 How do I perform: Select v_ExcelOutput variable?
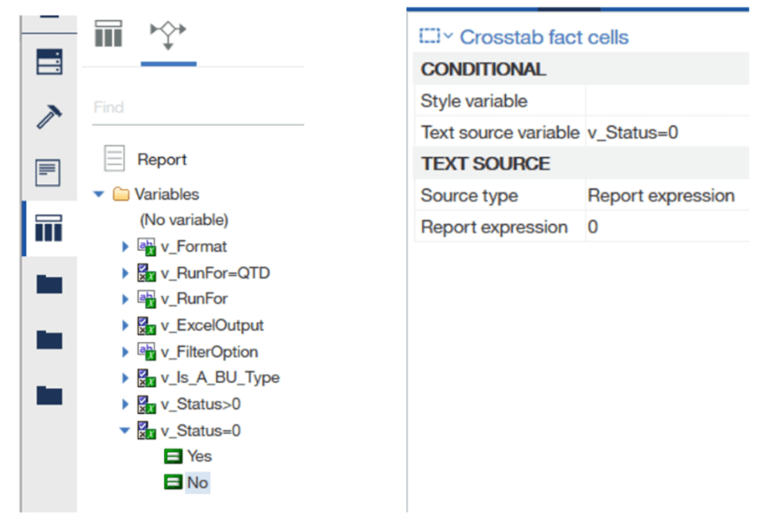point(212,325)
